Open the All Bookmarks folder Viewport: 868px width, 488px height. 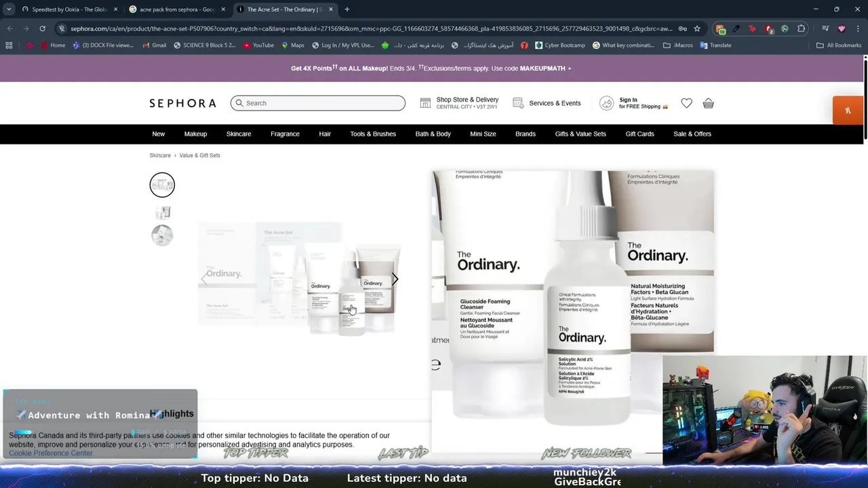click(x=839, y=45)
